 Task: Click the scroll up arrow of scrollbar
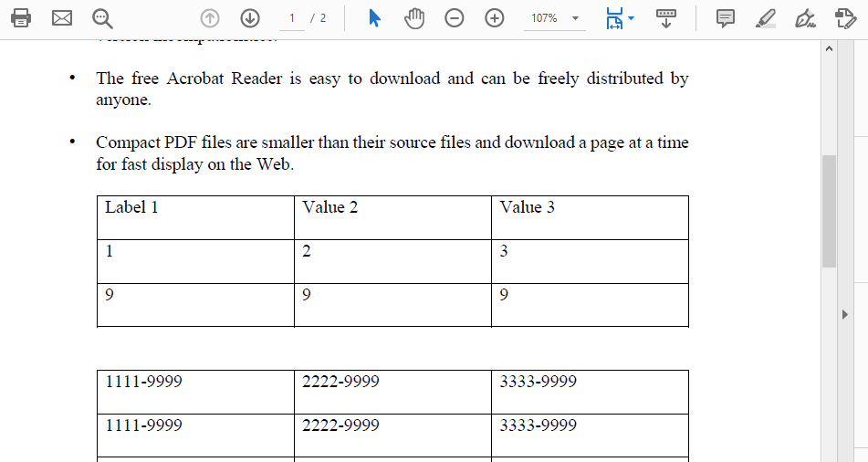point(829,48)
